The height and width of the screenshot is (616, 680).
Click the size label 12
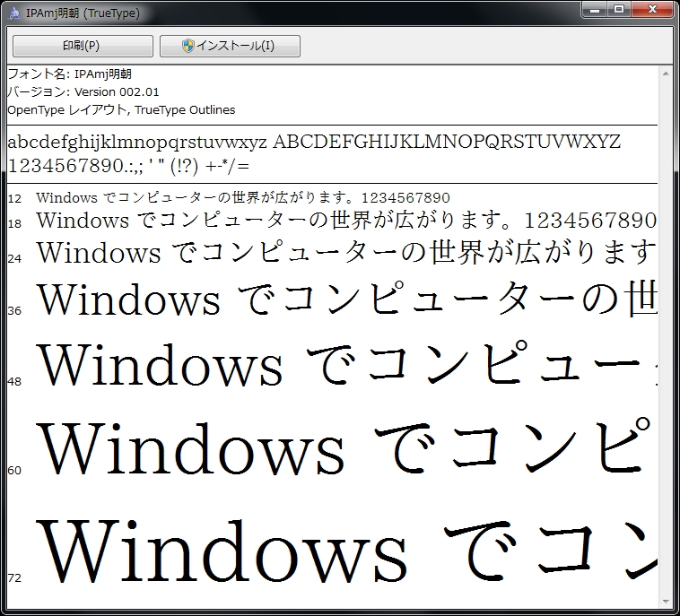[x=14, y=198]
